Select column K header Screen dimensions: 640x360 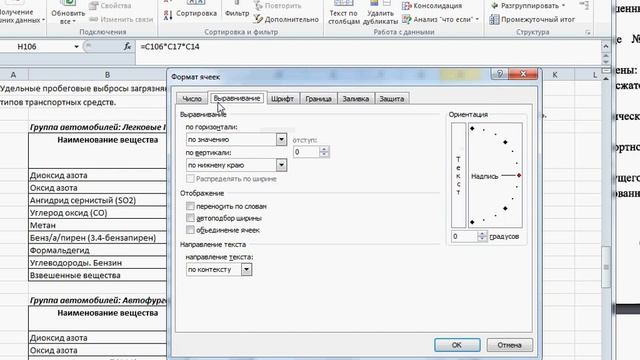click(x=555, y=75)
